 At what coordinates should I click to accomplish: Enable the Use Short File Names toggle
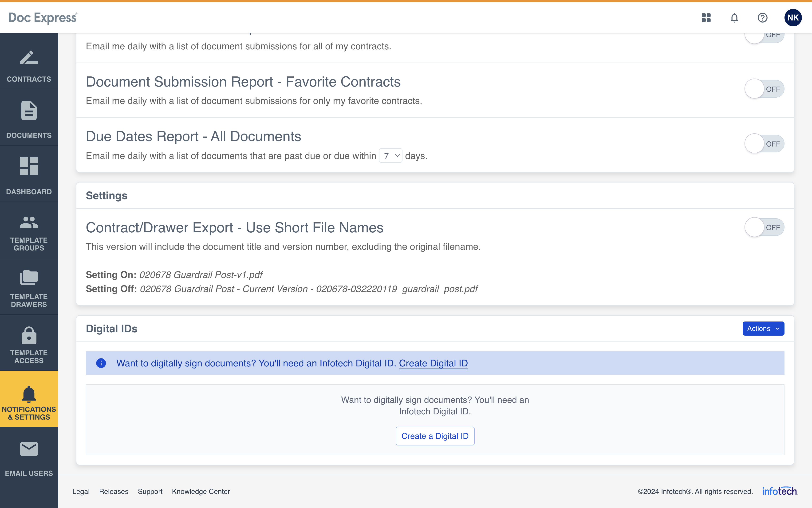(x=764, y=227)
